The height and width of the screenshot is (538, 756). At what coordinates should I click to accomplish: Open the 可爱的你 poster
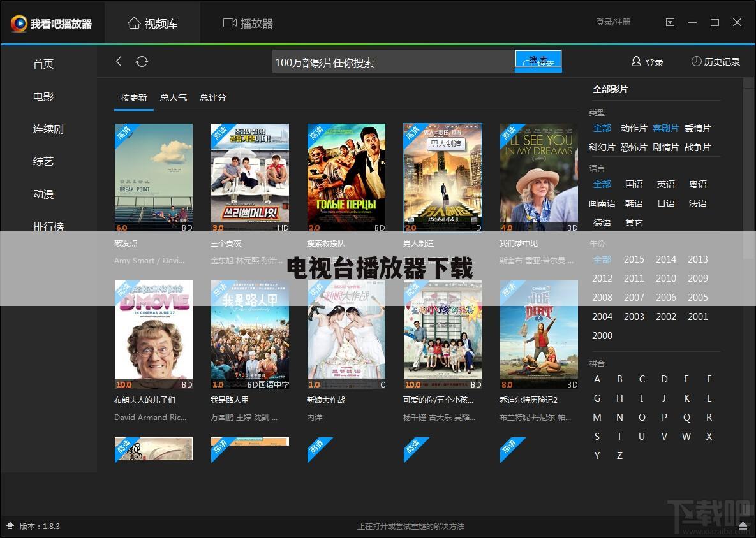443,335
